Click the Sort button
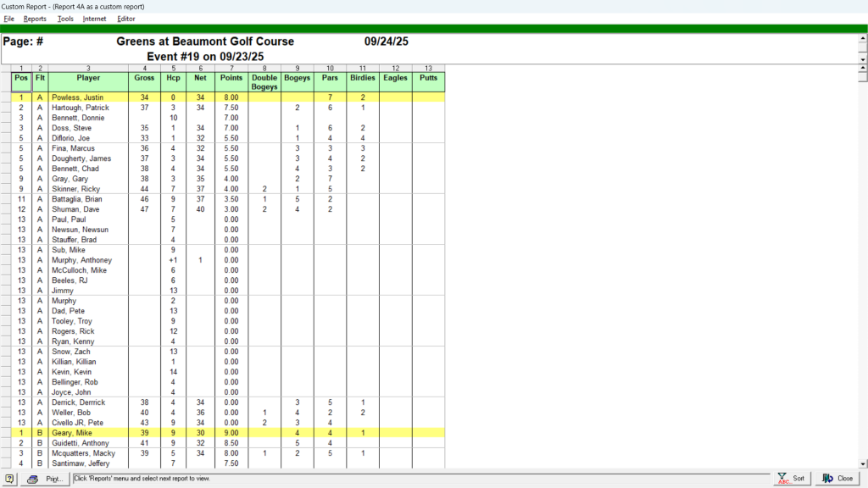This screenshot has height=488, width=868. point(792,479)
